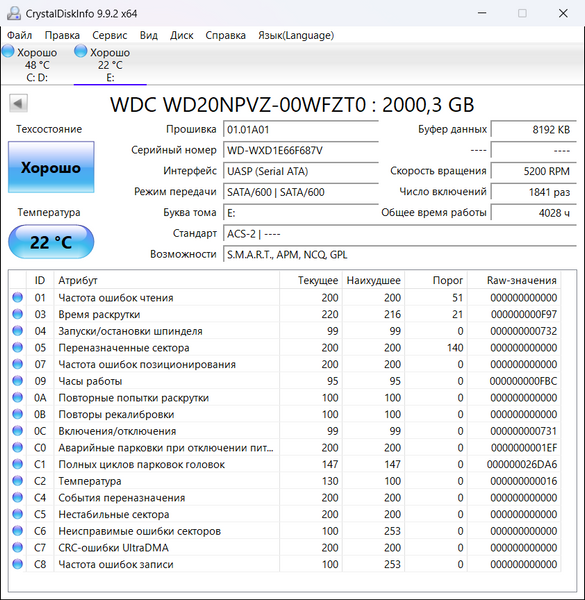Viewport: 585px width, 600px height.
Task: Click status orb for attribute 09 row
Action: pos(18,381)
